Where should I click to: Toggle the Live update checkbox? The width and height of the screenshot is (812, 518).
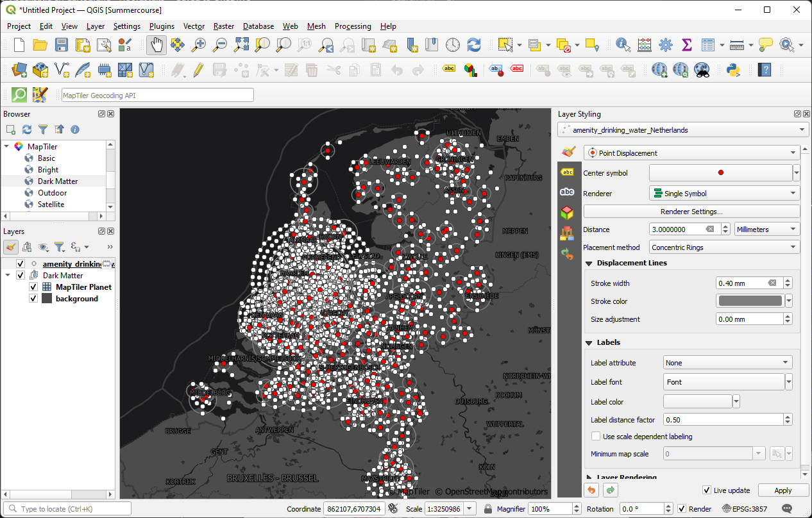tap(707, 490)
